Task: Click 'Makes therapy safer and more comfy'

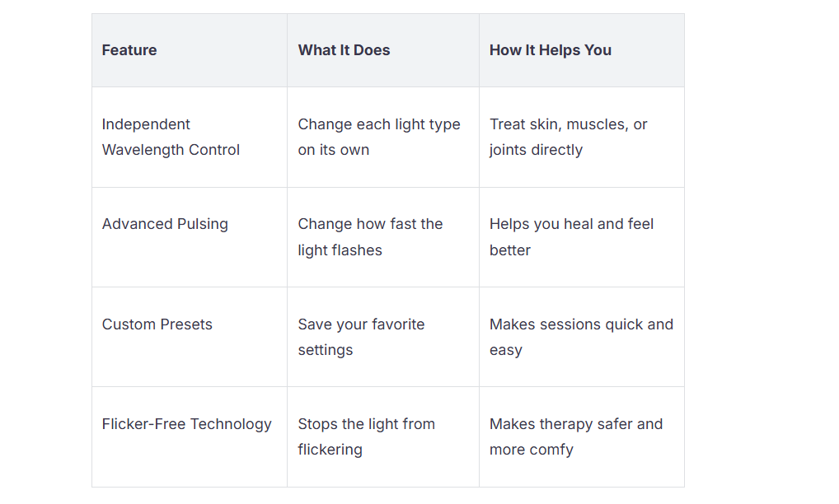Action: pos(576,436)
